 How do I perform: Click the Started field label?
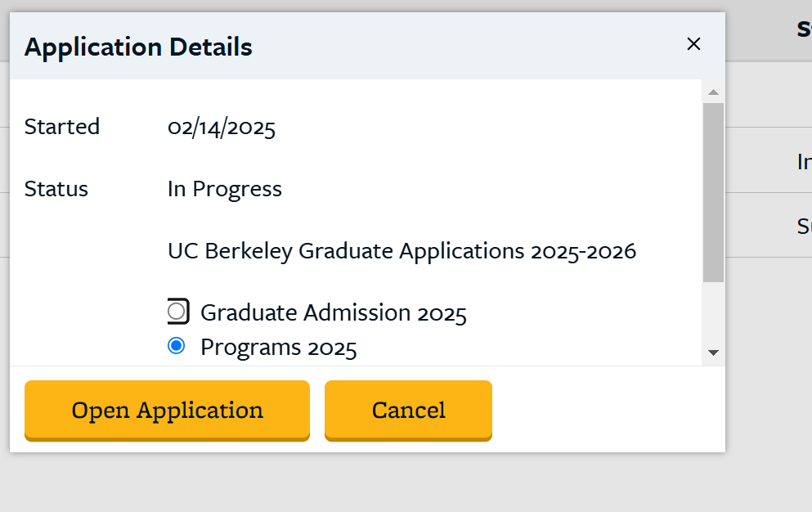point(62,127)
